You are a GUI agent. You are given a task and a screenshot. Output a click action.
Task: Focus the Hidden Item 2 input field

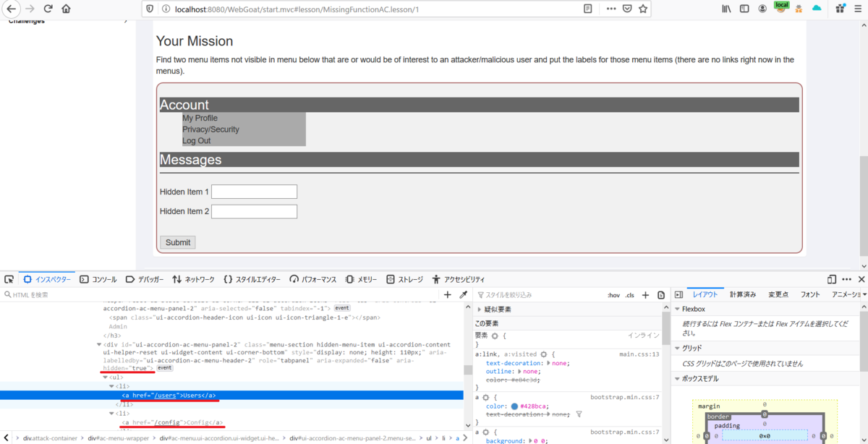(254, 211)
